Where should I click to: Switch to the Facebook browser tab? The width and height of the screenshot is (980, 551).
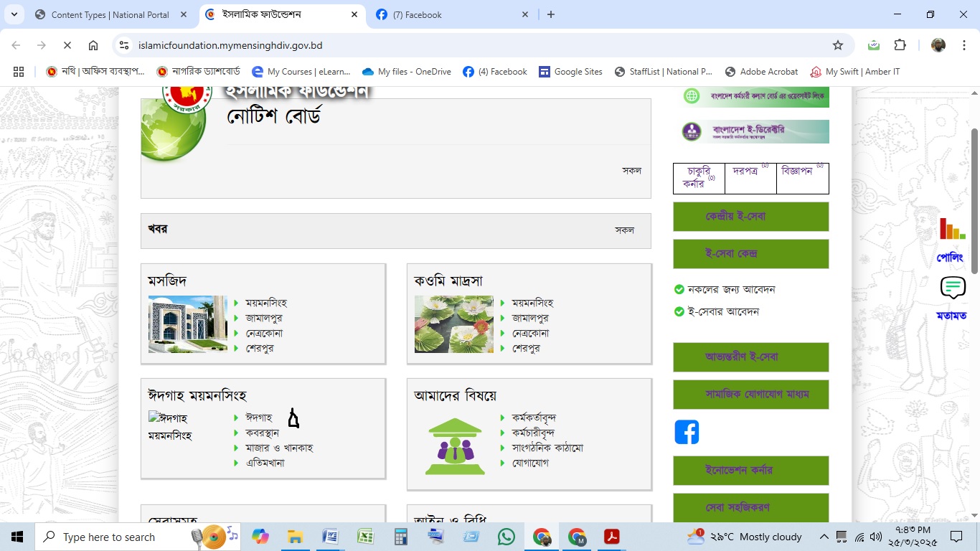point(452,14)
